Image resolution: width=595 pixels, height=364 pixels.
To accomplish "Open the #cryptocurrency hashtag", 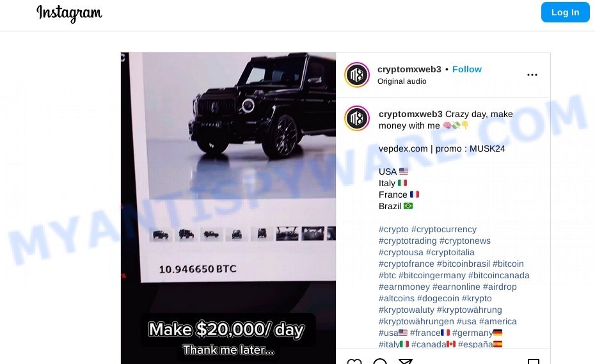I will (x=443, y=229).
